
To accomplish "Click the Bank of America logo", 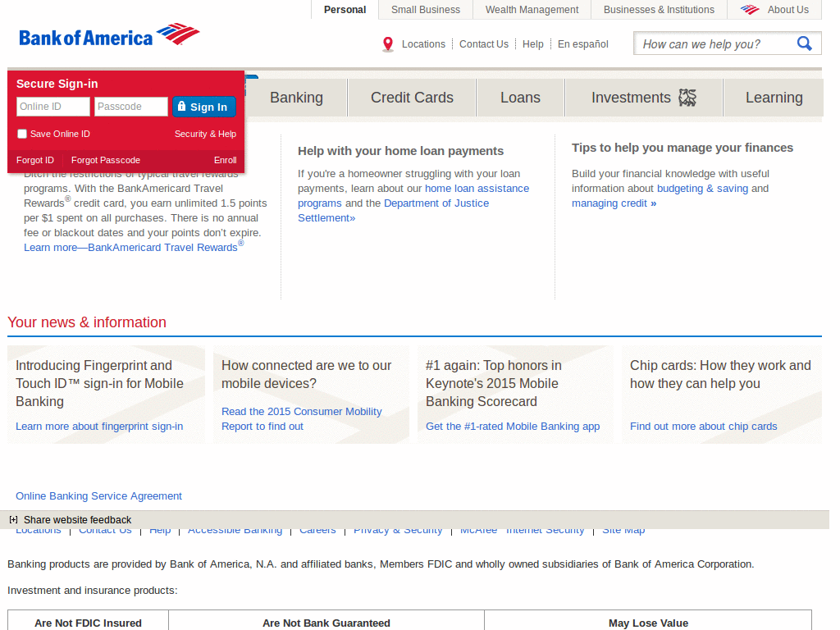I will click(109, 36).
